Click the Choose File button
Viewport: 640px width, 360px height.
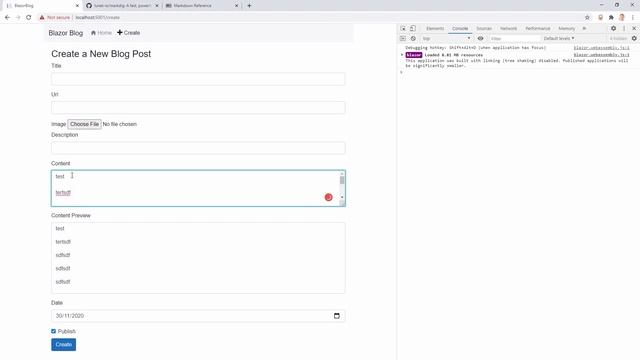point(84,124)
